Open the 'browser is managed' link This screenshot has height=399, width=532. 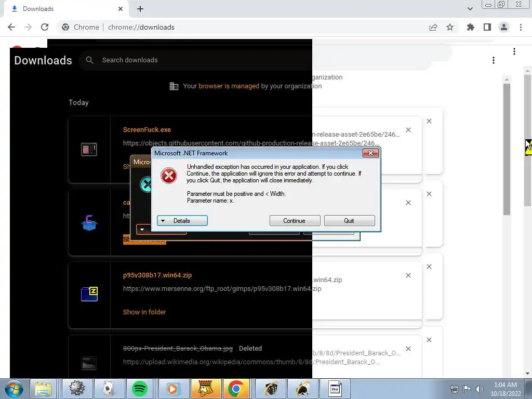(229, 86)
